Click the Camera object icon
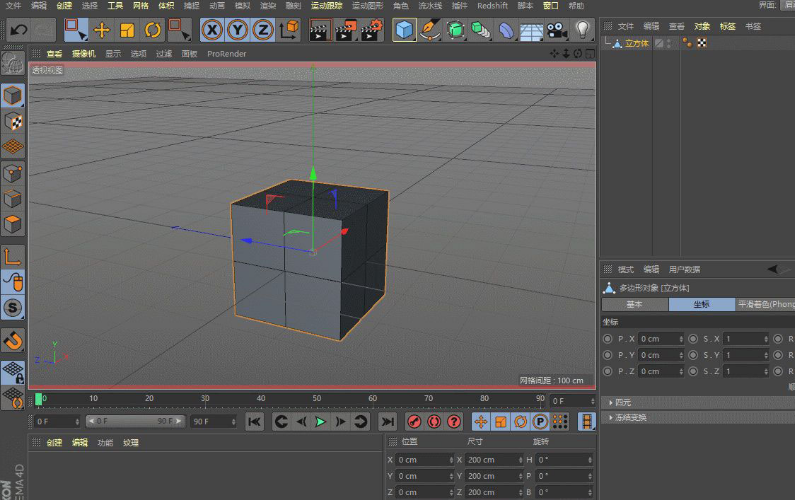This screenshot has width=795, height=500. pos(557,30)
